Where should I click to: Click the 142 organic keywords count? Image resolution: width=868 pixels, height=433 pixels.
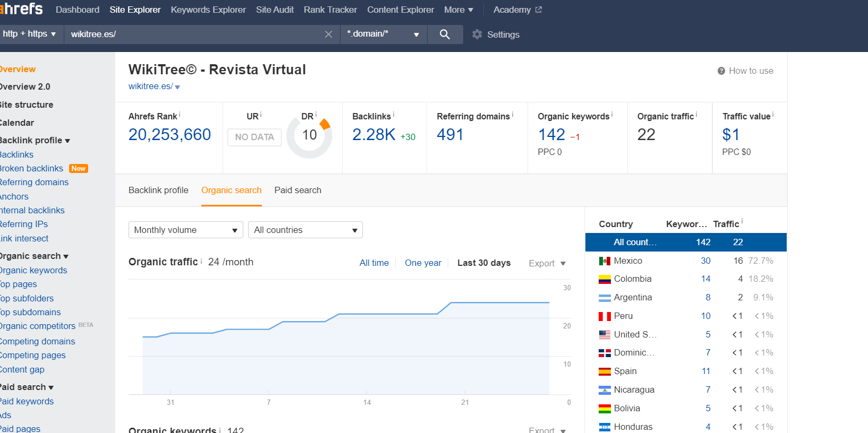[x=551, y=135]
